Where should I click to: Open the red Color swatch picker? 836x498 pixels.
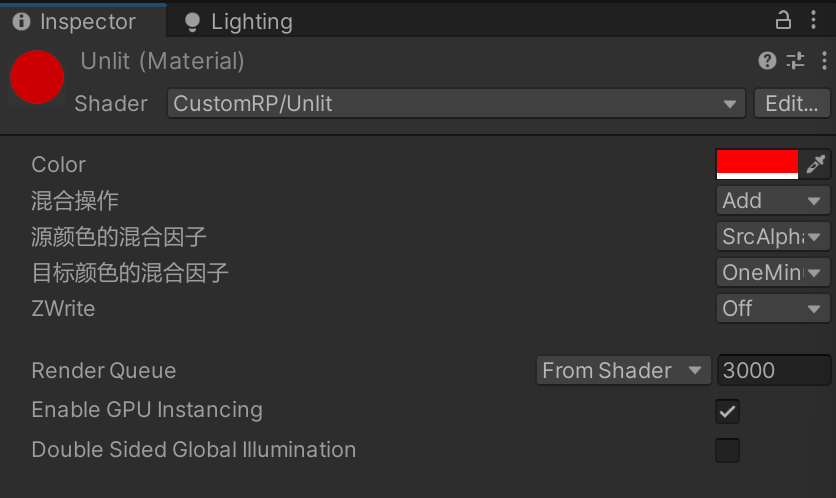(x=757, y=164)
